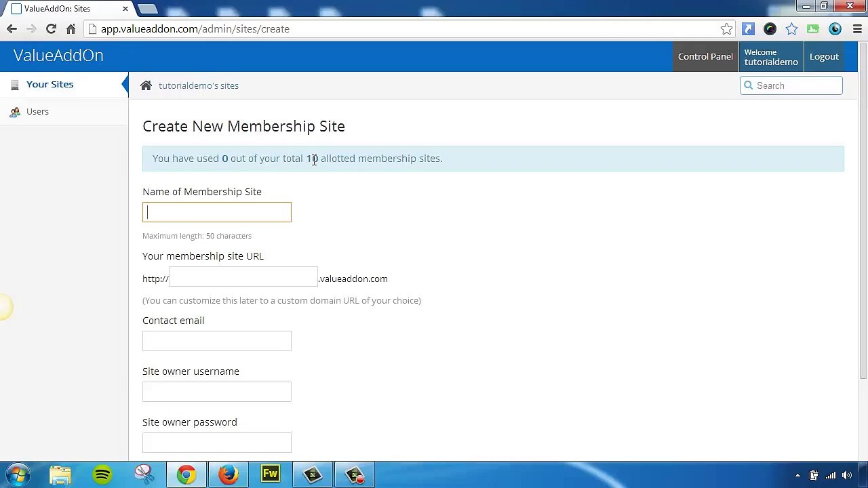Viewport: 868px width, 488px height.
Task: Click the house icon in breadcrumb
Action: [146, 85]
